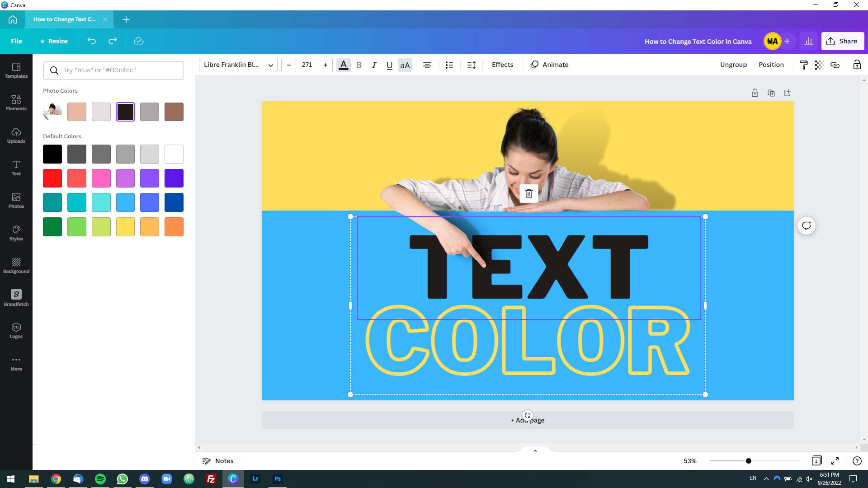
Task: Click the Share button
Action: [x=843, y=41]
